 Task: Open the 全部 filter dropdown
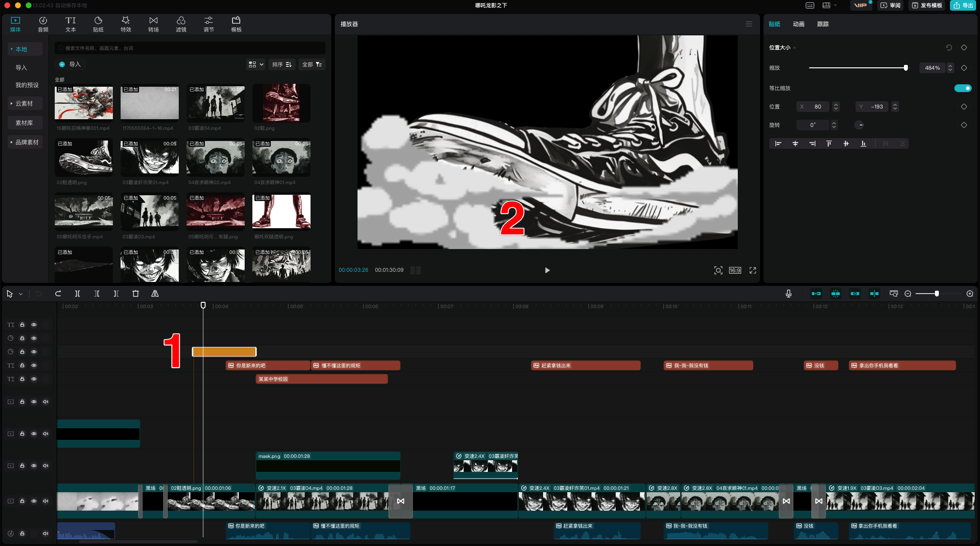311,64
